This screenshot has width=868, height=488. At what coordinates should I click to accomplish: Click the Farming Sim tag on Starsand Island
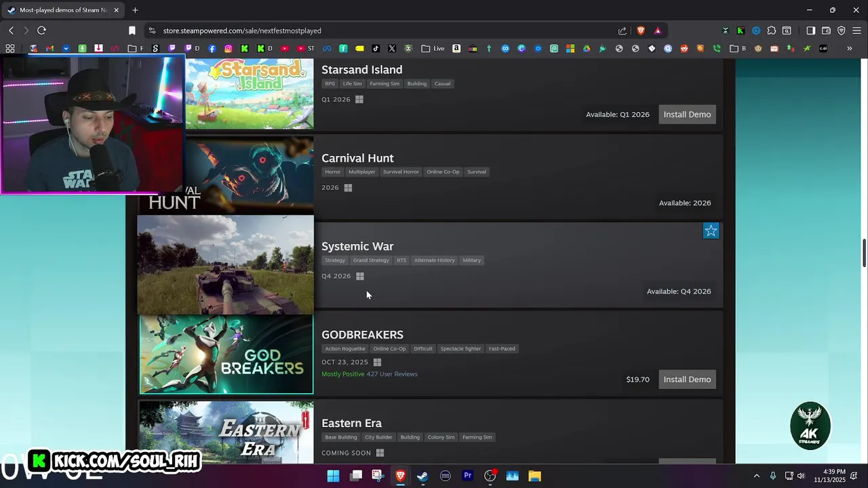tap(384, 83)
